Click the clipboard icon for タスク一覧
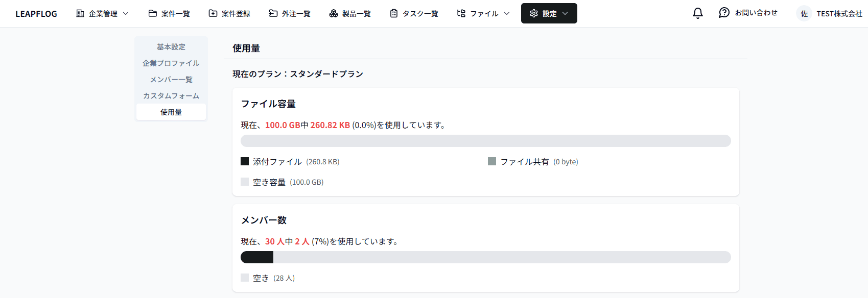The width and height of the screenshot is (868, 298). click(x=394, y=13)
